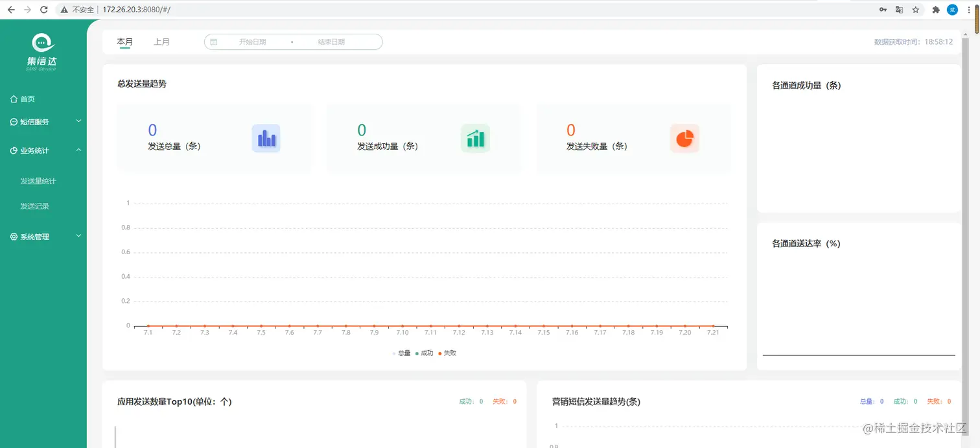Collapse the 业务统计 submenu chevron

tap(78, 150)
